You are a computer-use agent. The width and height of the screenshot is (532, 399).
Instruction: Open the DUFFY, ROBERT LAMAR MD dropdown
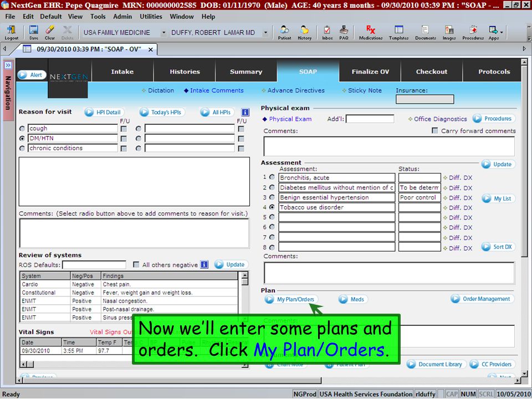click(x=265, y=33)
